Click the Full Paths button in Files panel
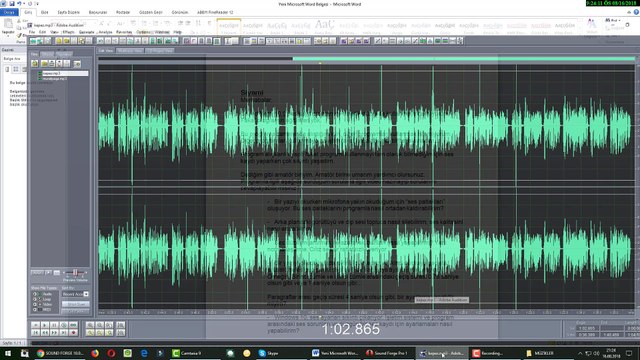The width and height of the screenshot is (640, 360). click(76, 311)
